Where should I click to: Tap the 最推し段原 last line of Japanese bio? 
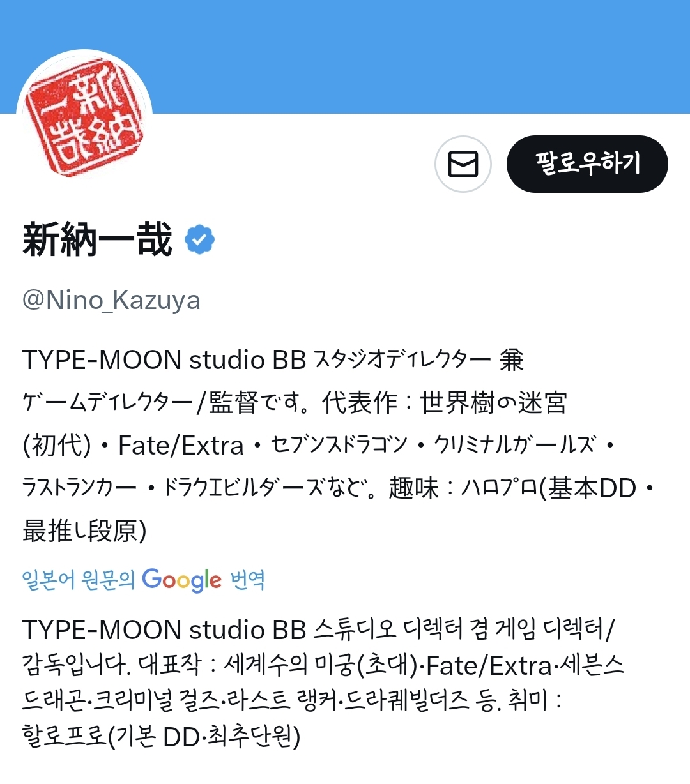click(84, 531)
